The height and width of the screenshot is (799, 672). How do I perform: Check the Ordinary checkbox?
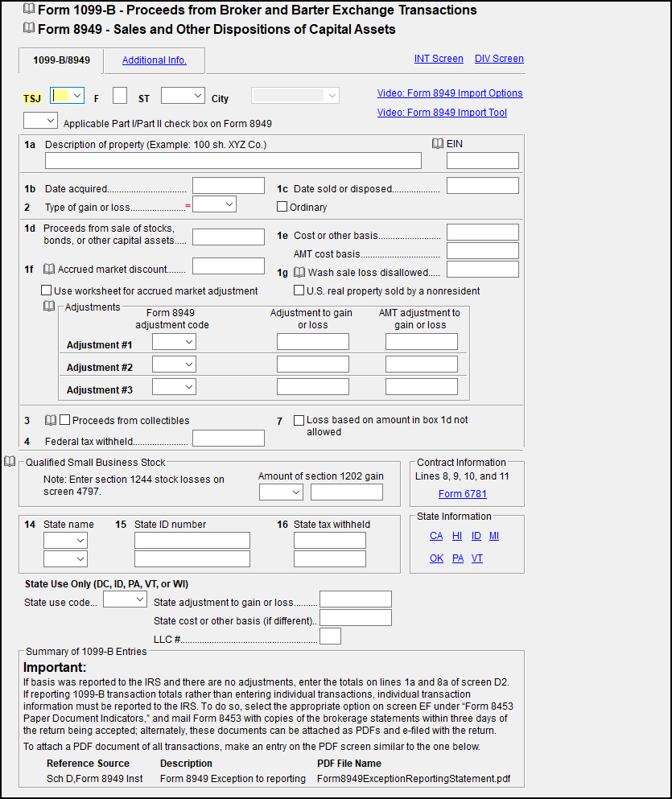tap(282, 206)
